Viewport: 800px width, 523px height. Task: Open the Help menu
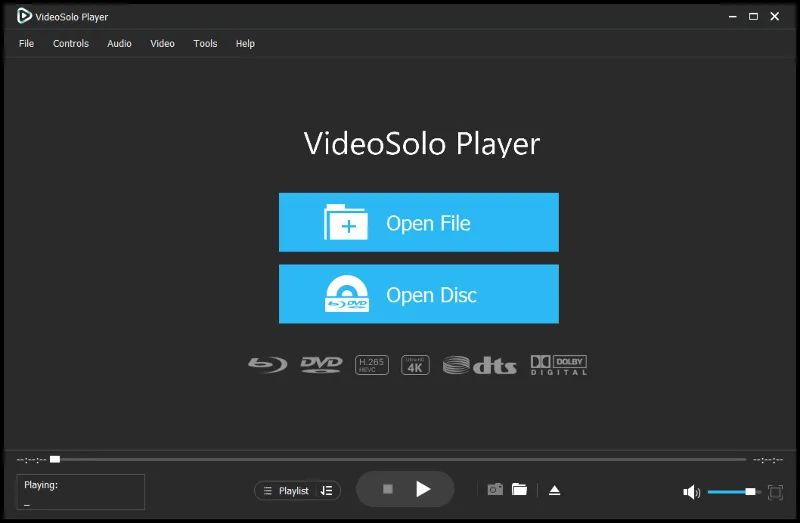(245, 44)
